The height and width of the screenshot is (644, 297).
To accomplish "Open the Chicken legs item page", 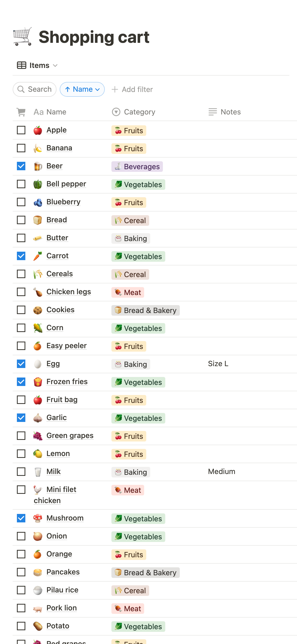I will [x=69, y=292].
